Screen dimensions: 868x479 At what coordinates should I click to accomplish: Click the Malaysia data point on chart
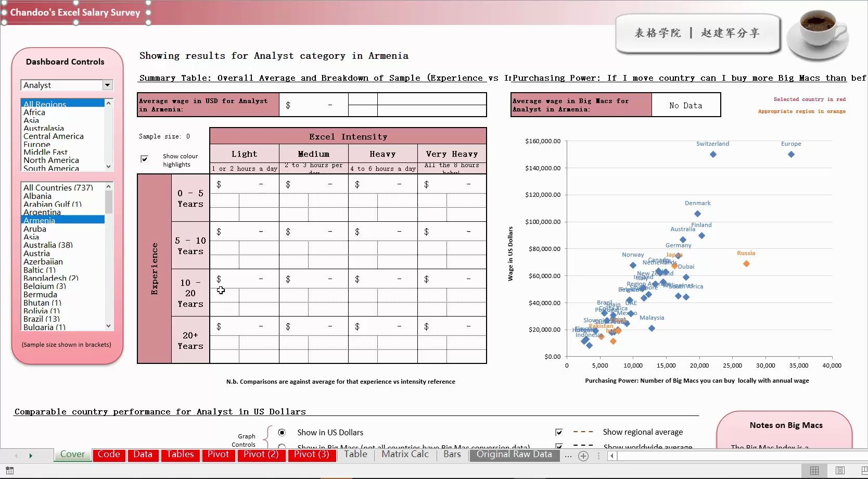click(652, 328)
